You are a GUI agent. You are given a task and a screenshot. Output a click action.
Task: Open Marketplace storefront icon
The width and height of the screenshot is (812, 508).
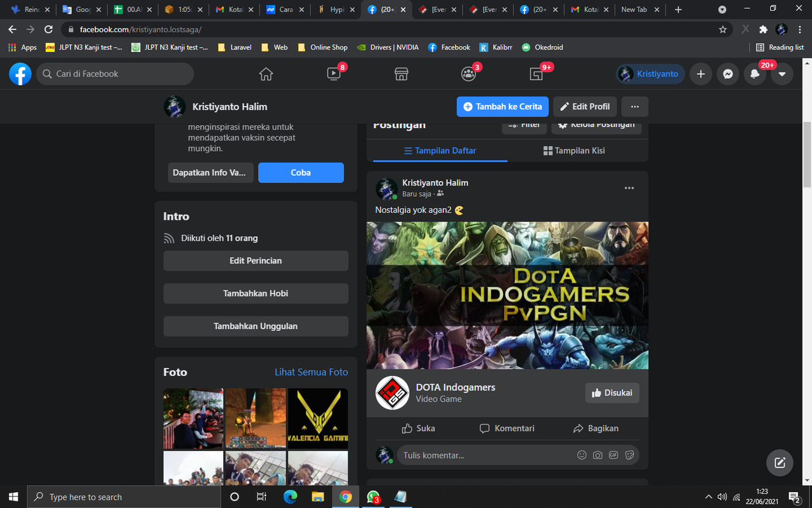[x=401, y=74]
